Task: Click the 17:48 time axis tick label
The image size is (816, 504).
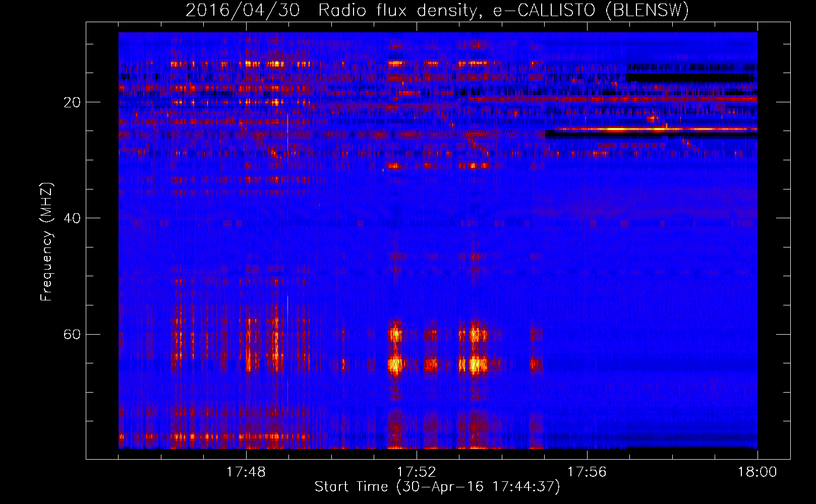Action: pos(246,472)
